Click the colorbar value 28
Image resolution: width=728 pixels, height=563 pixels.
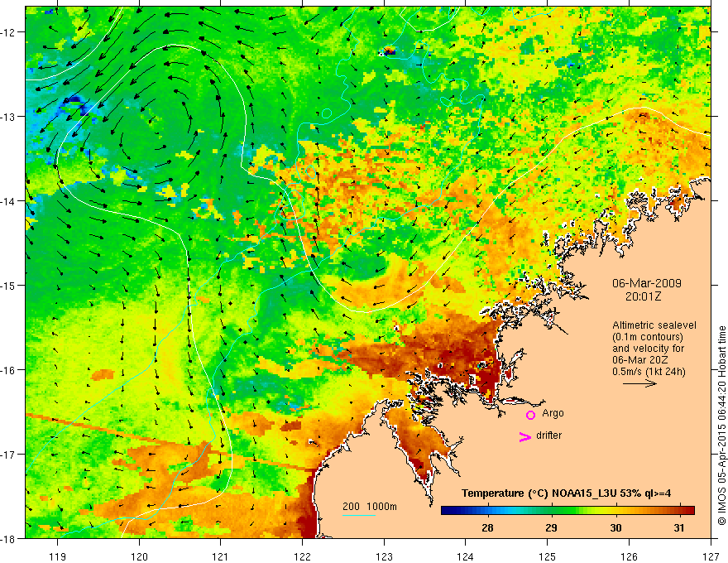click(x=487, y=527)
